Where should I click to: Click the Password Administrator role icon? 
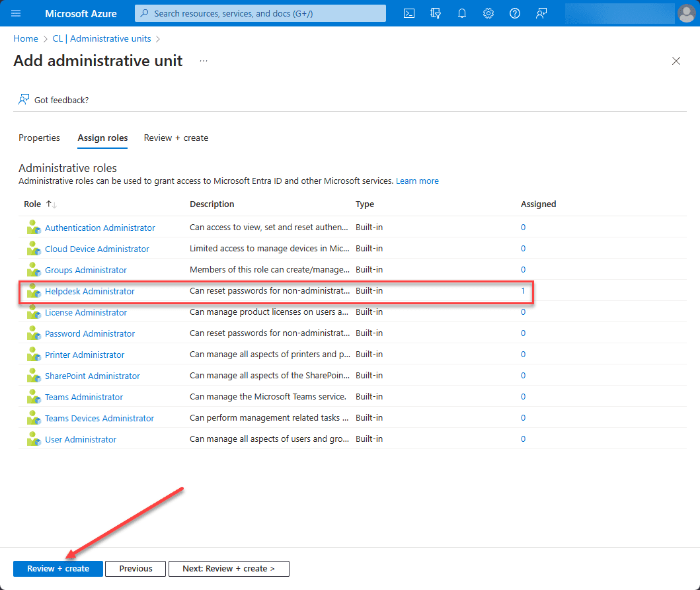point(34,333)
